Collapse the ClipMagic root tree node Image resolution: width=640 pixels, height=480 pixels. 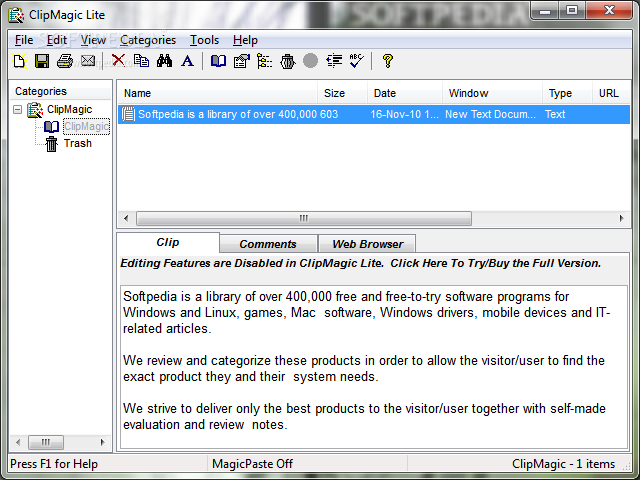pyautogui.click(x=17, y=109)
